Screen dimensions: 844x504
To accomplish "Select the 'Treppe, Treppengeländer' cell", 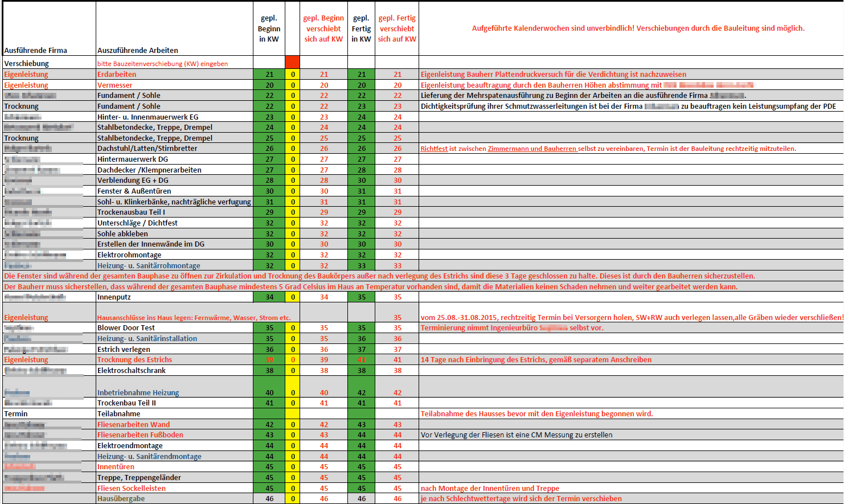I will point(139,478).
